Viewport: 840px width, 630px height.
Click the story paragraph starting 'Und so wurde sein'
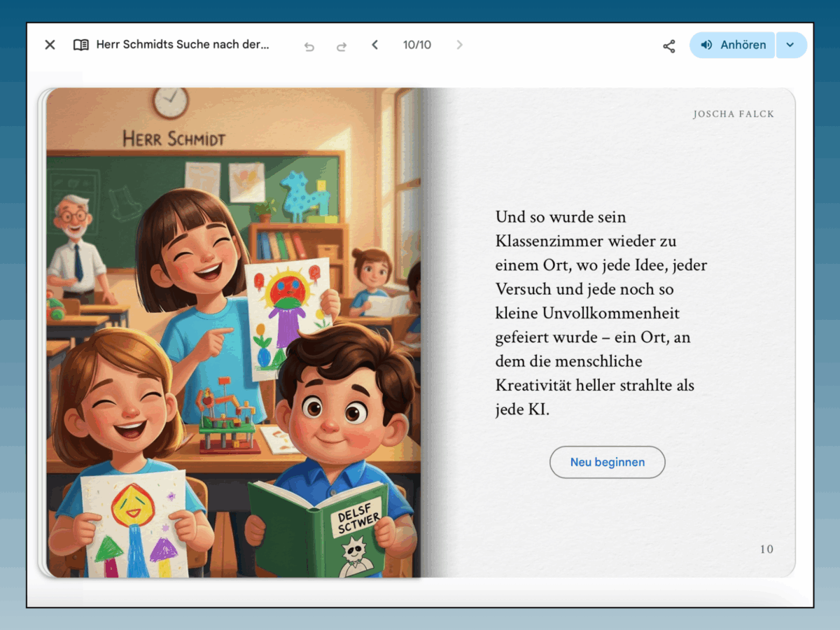point(601,313)
